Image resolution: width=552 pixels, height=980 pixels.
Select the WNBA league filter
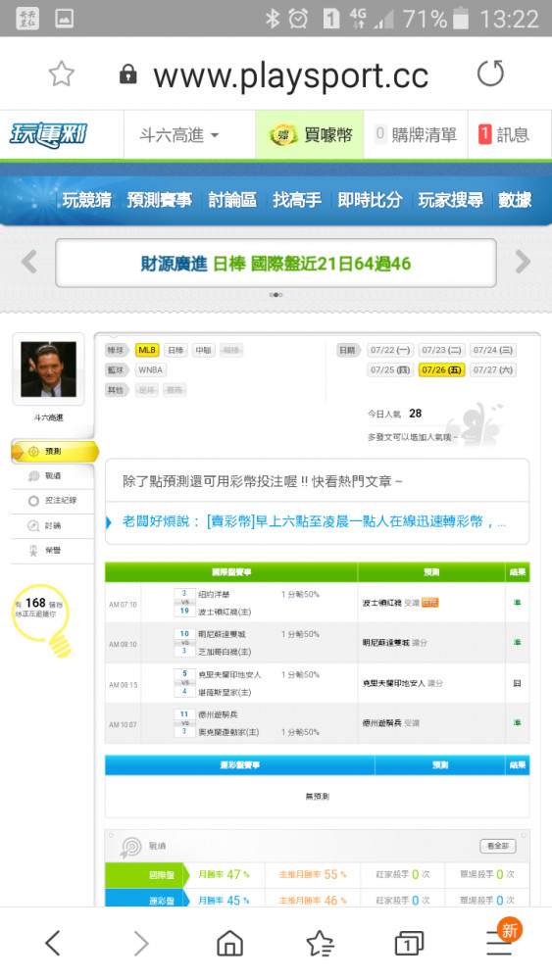pos(151,370)
